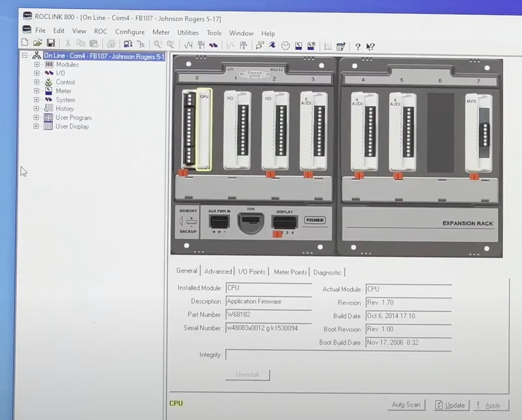
Task: Switch to the Meter Points tab
Action: point(290,272)
